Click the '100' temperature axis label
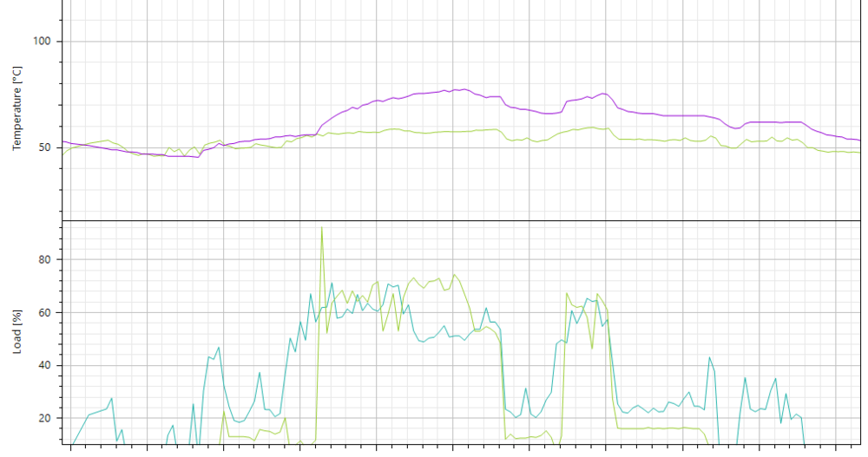The width and height of the screenshot is (868, 457). coord(42,42)
